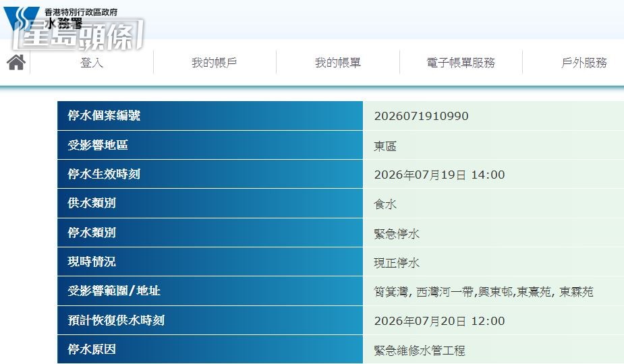Screen dimensions: 624x364
Task: Select the 受影響地區 label
Action: [x=98, y=145]
